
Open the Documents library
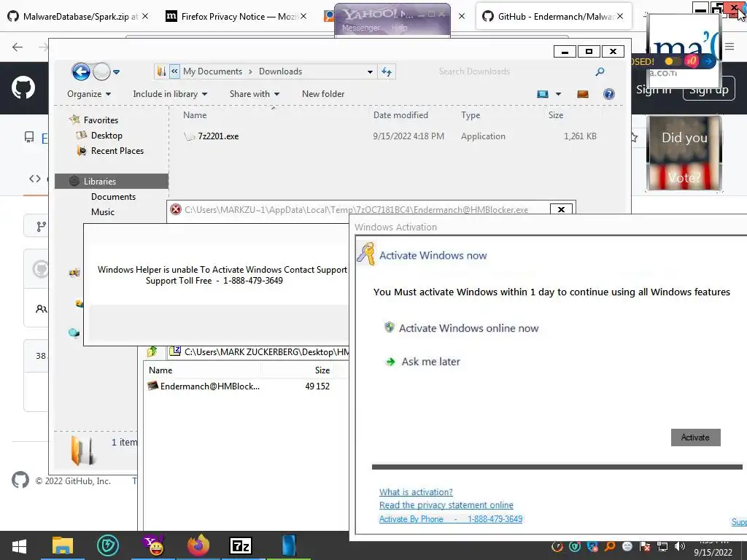point(113,197)
